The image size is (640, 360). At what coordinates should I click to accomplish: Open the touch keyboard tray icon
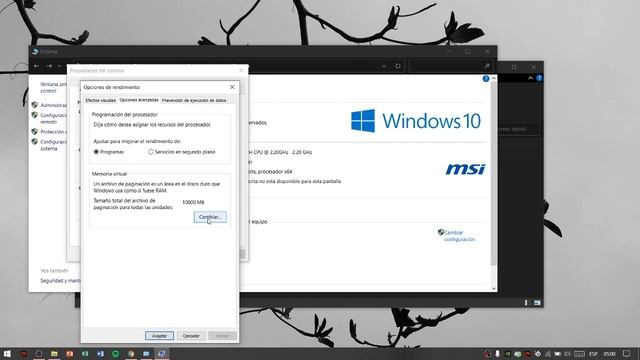[580, 354]
